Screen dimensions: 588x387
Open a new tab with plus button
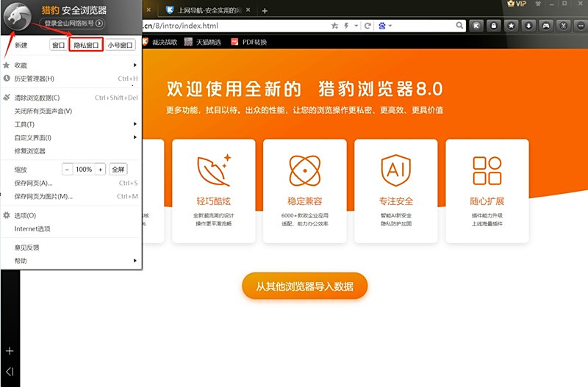pyautogui.click(x=265, y=11)
